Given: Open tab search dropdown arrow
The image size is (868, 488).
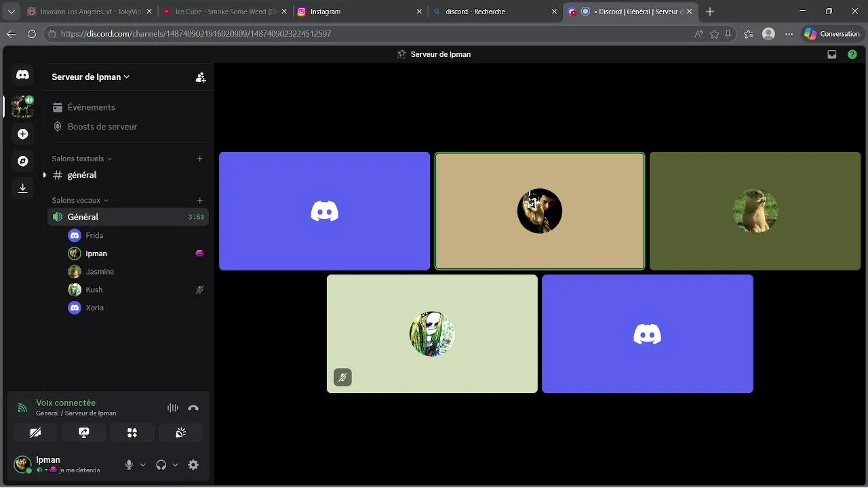Looking at the screenshot, I should point(12,12).
